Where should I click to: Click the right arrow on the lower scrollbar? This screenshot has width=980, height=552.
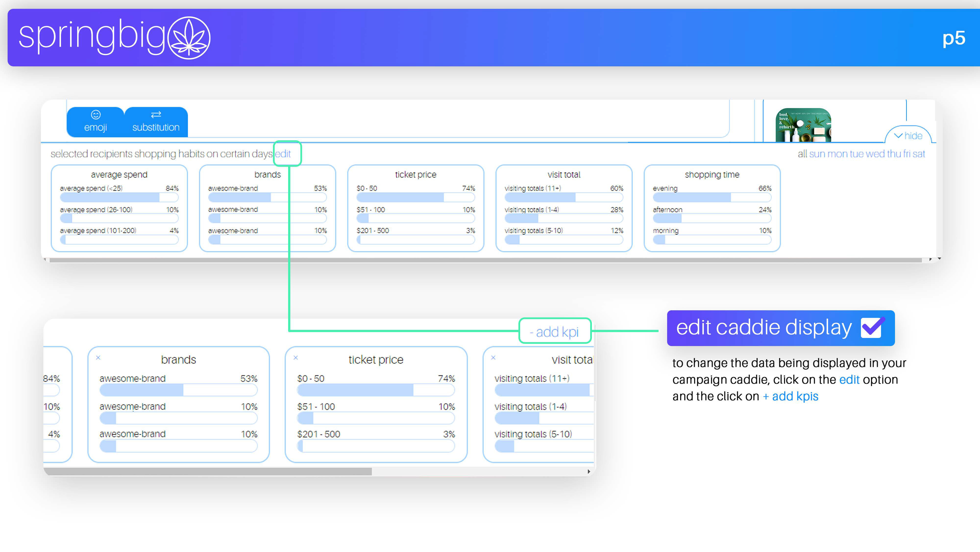[x=588, y=471]
